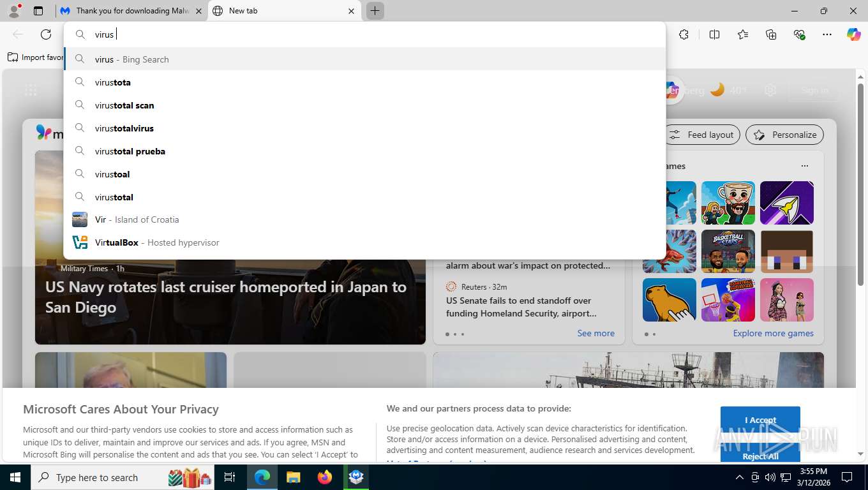Close the Malwarebytes download tab
The height and width of the screenshot is (490, 868).
tap(198, 11)
